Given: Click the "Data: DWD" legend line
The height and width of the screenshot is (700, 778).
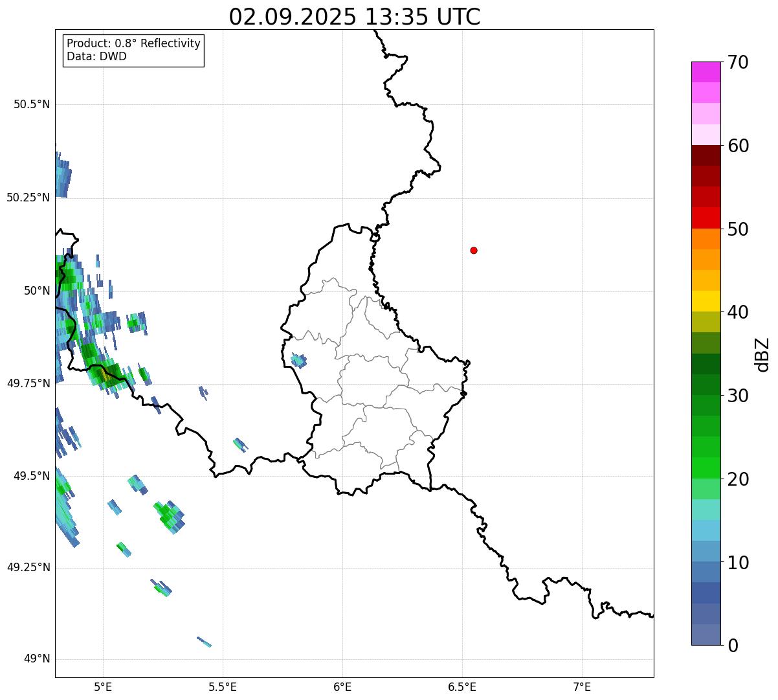Looking at the screenshot, I should point(96,56).
